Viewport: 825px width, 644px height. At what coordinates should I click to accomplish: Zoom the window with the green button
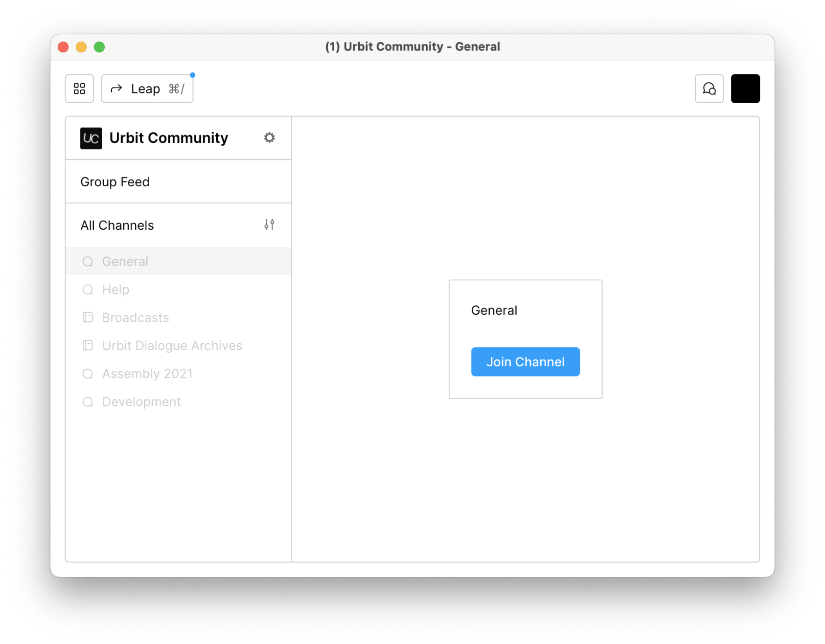coord(99,47)
